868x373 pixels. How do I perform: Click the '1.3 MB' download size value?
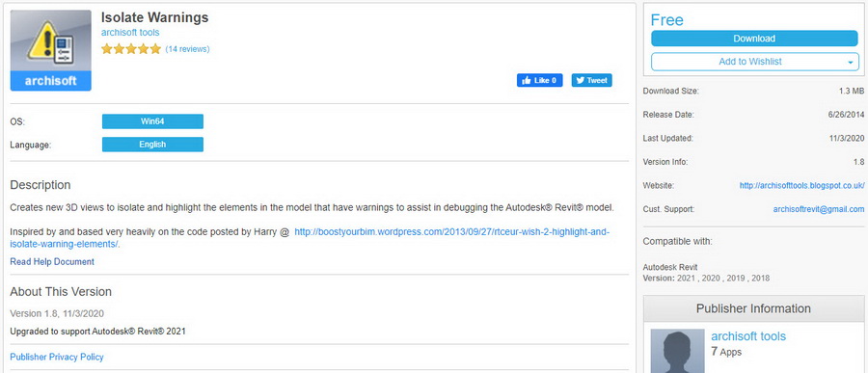click(852, 91)
